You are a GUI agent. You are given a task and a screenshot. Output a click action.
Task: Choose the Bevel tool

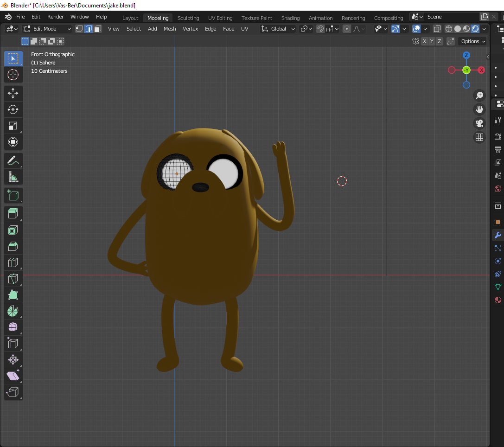(x=13, y=246)
